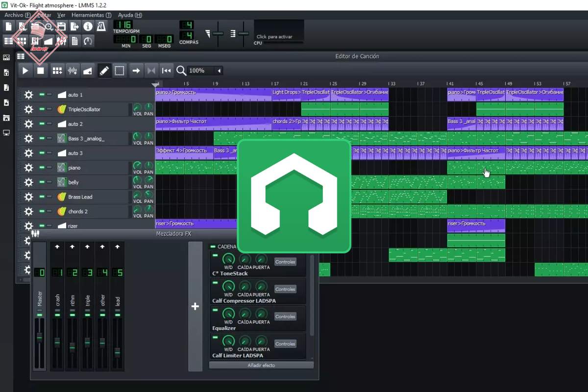Viewport: 588px width, 392px height.
Task: Open the gear menu of piano track
Action: [28, 168]
